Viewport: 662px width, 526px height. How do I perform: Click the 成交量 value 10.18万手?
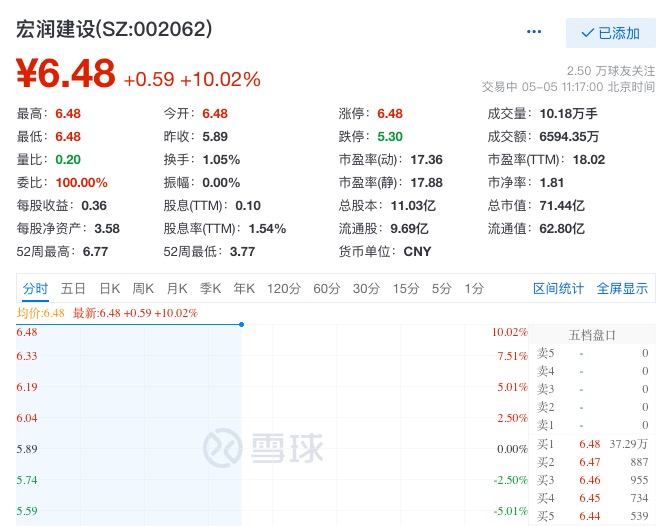point(568,114)
